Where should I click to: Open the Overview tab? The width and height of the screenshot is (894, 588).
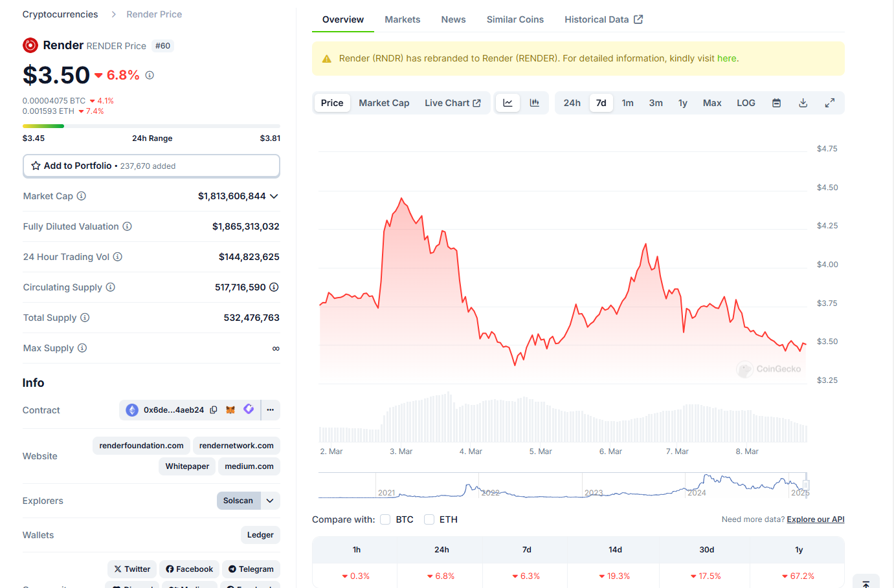[343, 19]
